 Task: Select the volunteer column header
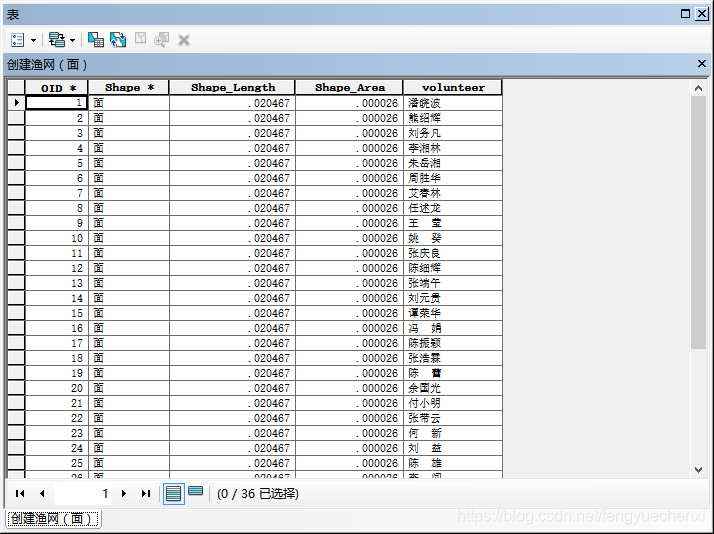click(x=453, y=87)
